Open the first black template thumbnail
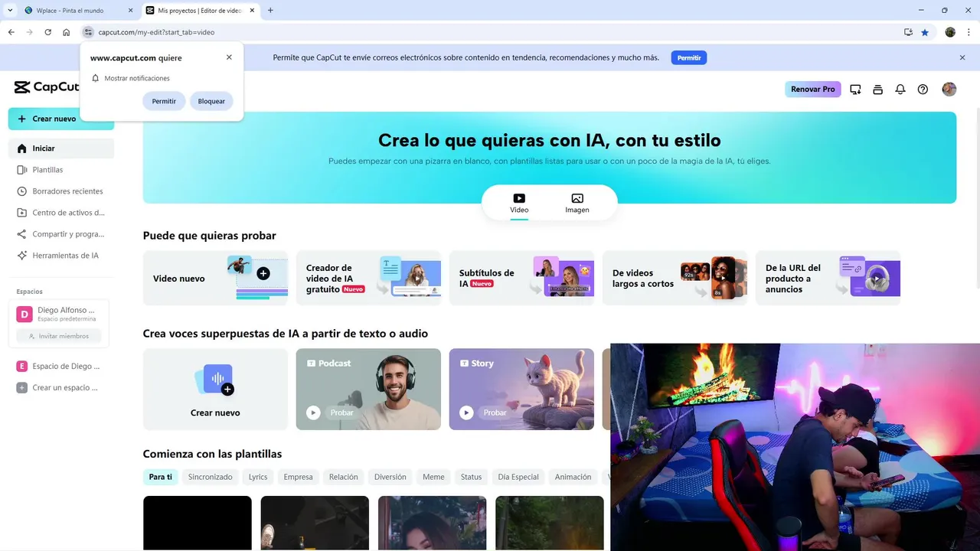980x551 pixels. coord(198,523)
